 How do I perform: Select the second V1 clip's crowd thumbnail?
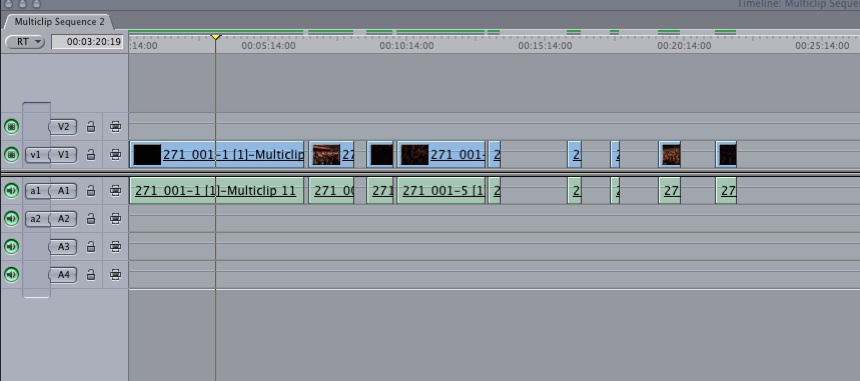pyautogui.click(x=326, y=155)
